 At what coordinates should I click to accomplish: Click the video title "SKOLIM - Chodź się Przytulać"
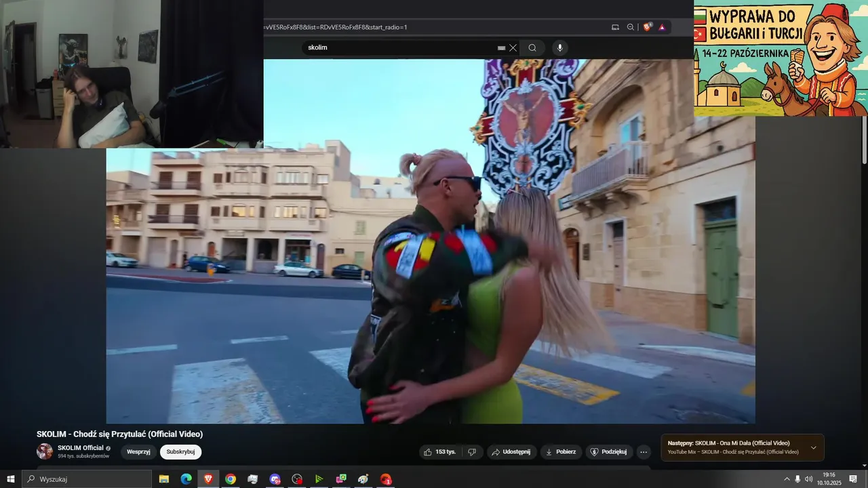click(x=120, y=434)
